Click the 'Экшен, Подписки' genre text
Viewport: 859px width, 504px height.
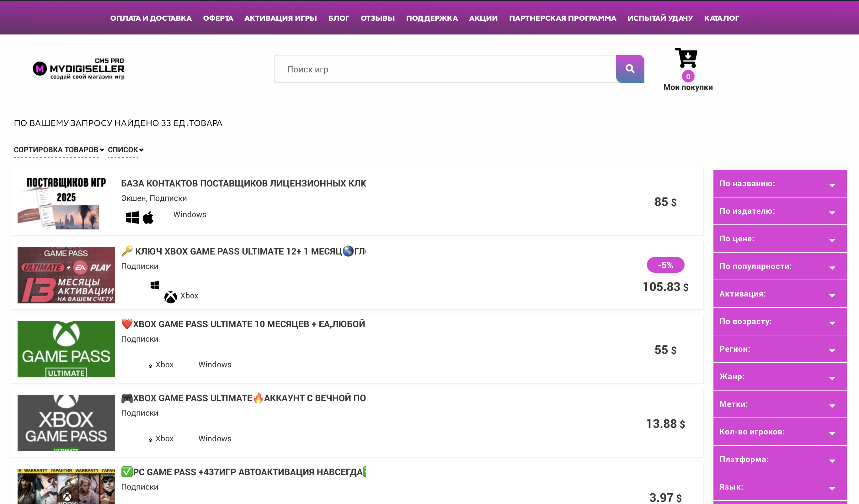point(154,198)
